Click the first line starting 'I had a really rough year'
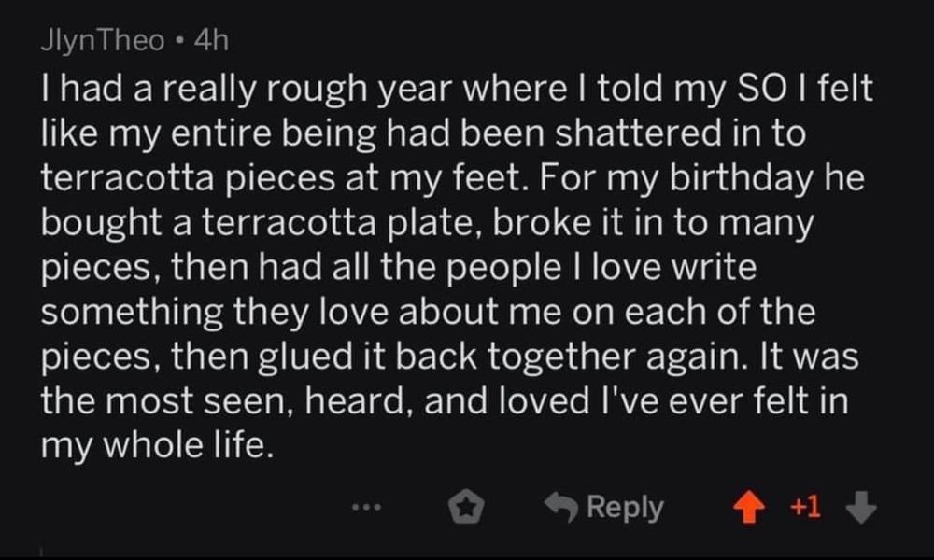Viewport: 934px width, 560px height. pos(457,89)
